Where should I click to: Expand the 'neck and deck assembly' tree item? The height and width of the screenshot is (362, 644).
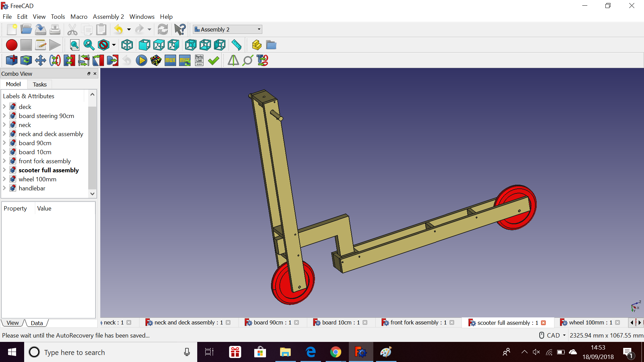click(4, 133)
